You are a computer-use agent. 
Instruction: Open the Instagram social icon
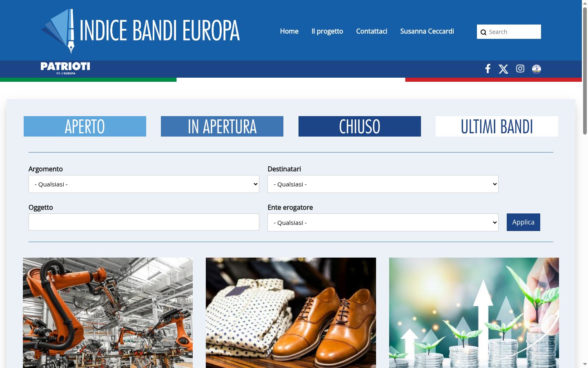coord(520,69)
